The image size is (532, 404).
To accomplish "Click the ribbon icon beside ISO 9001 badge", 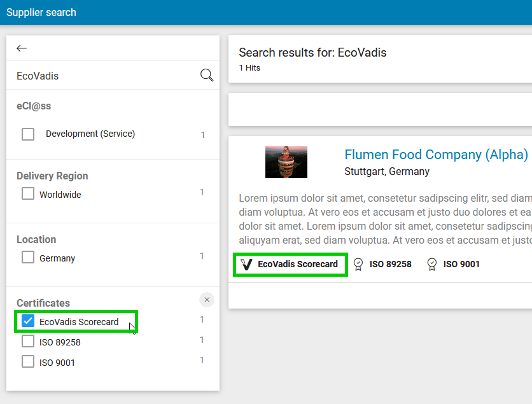I will click(431, 263).
